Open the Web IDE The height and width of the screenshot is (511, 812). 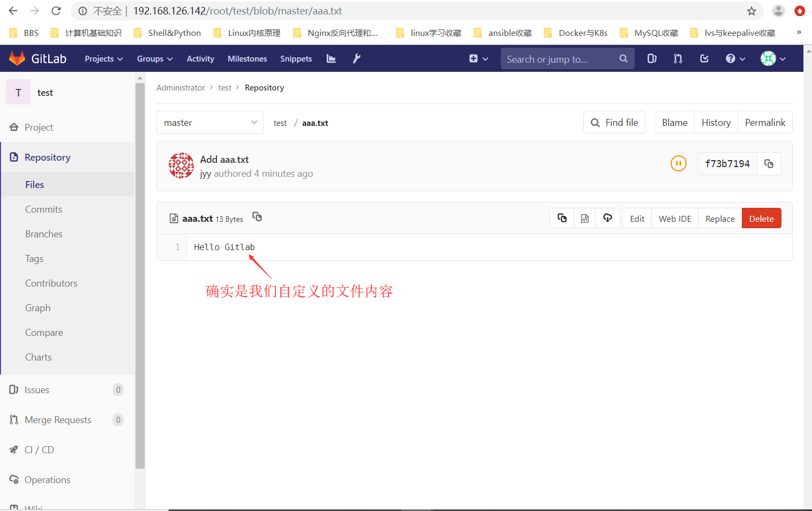pyautogui.click(x=674, y=218)
